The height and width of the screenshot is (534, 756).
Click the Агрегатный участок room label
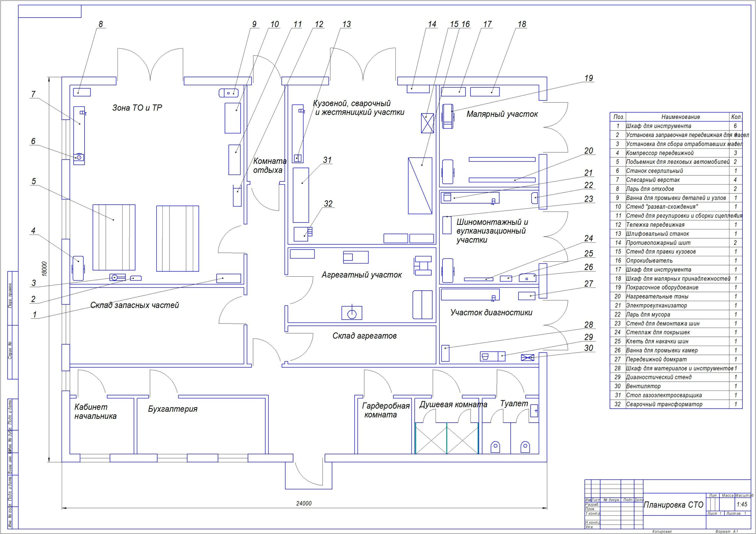[x=361, y=275]
